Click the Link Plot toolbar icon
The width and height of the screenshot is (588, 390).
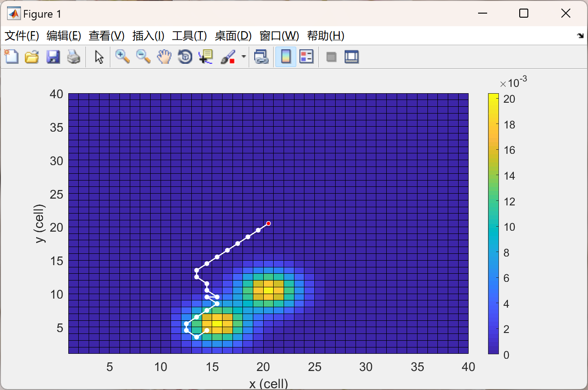tap(261, 57)
